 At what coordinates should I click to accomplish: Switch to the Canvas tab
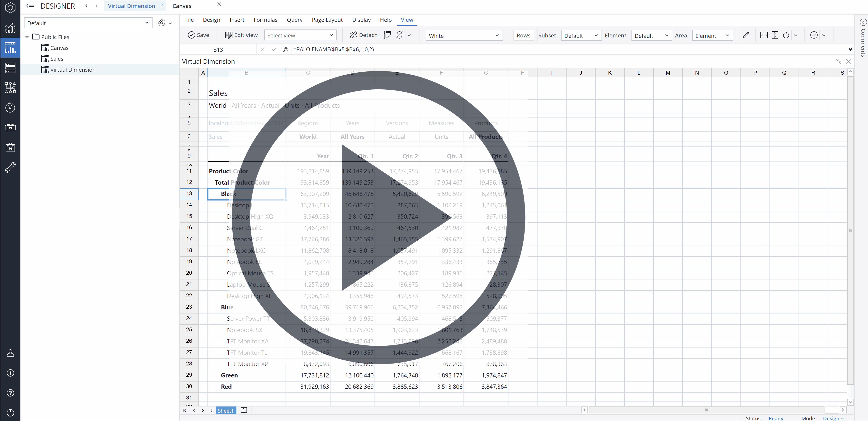click(182, 6)
